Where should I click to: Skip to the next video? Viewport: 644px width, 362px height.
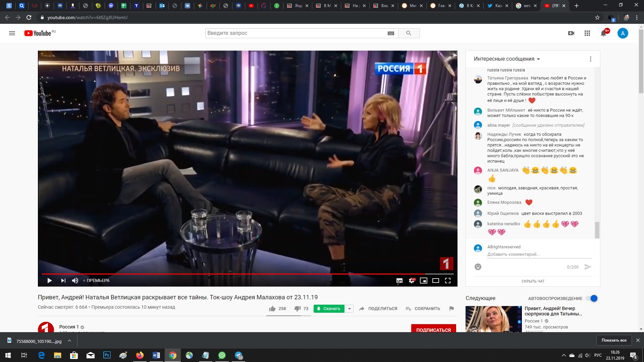click(63, 281)
